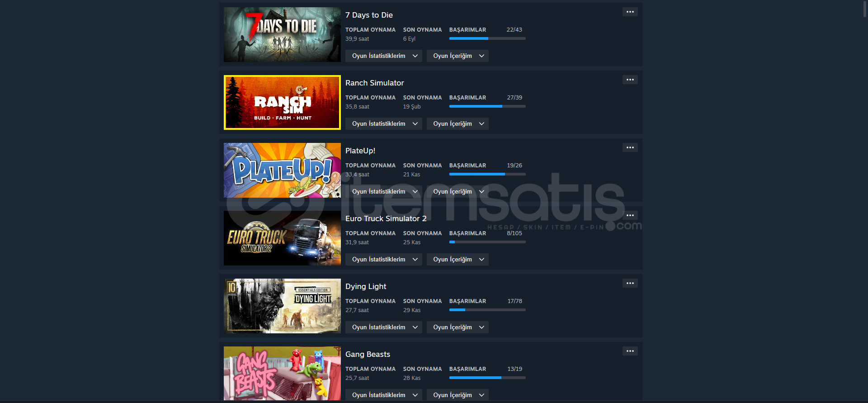Click the Dying Light banner thumbnail
Screen dimensions: 868x403
tap(282, 306)
